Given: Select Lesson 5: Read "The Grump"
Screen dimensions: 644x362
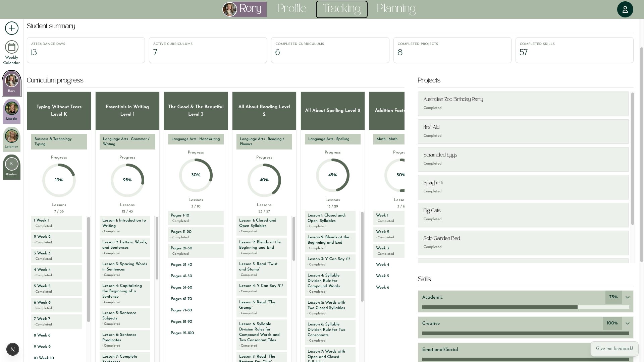Looking at the screenshot, I should (x=262, y=307).
